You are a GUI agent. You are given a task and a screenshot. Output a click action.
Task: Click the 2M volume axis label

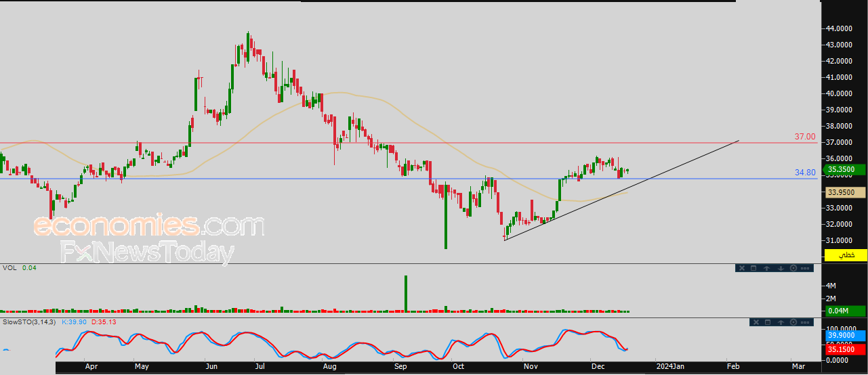coord(832,299)
